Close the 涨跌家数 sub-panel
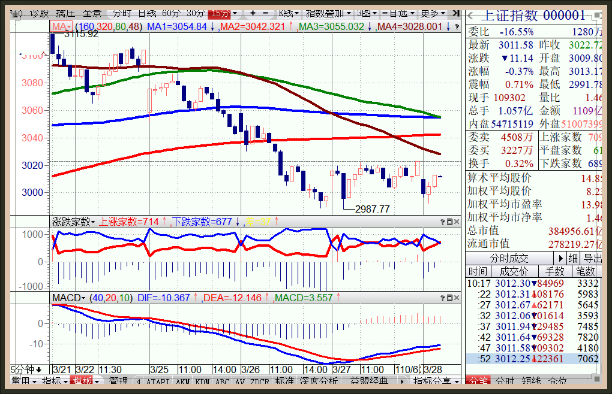612x394 pixels. (x=457, y=222)
